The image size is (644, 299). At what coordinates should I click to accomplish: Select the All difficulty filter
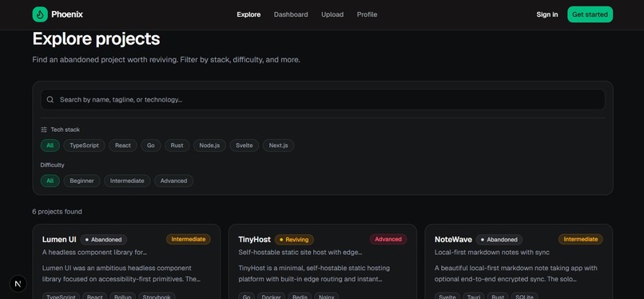pyautogui.click(x=50, y=181)
